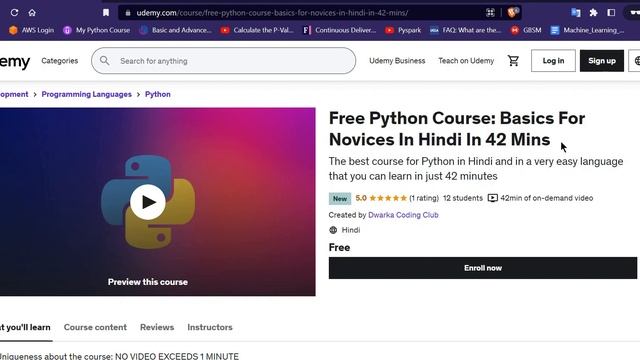Click the Enroll now button
640x360 pixels.
pos(483,268)
